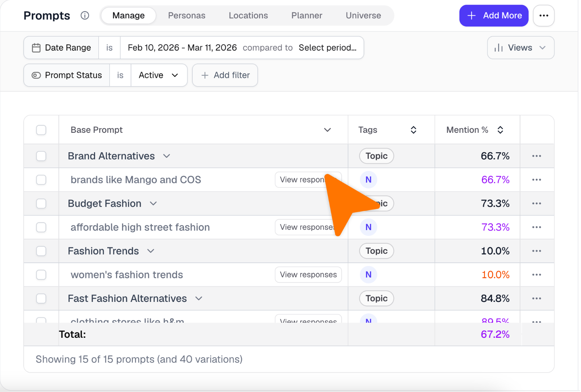Image resolution: width=581 pixels, height=392 pixels.
Task: Collapse the Brand Alternatives group
Action: click(166, 156)
